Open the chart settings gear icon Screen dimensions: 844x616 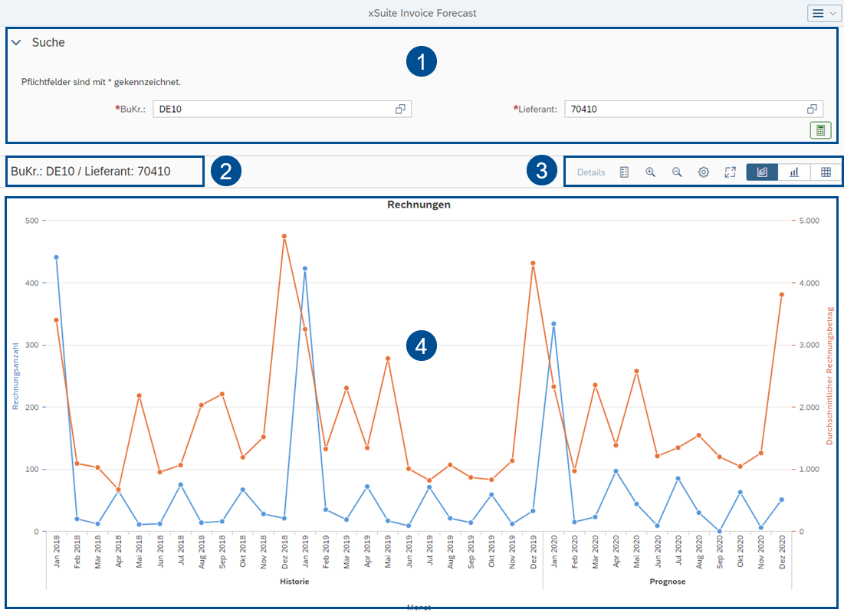703,172
